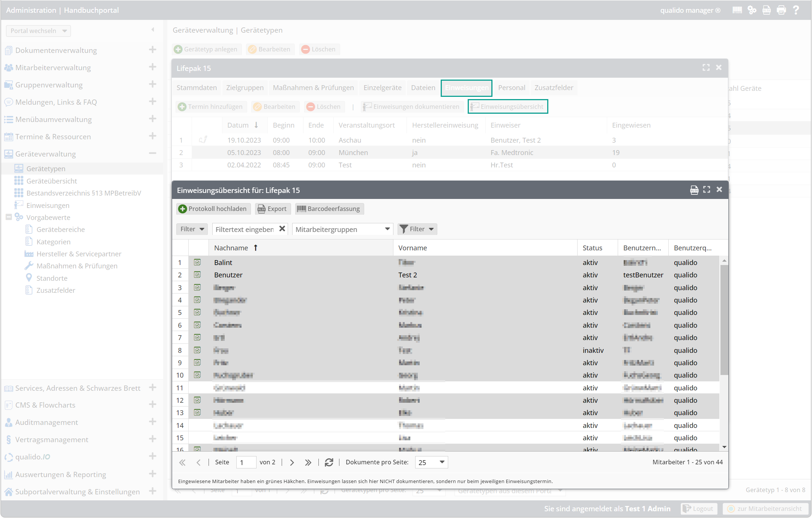Click the green check icon for Balint
812x518 pixels.
click(x=197, y=262)
